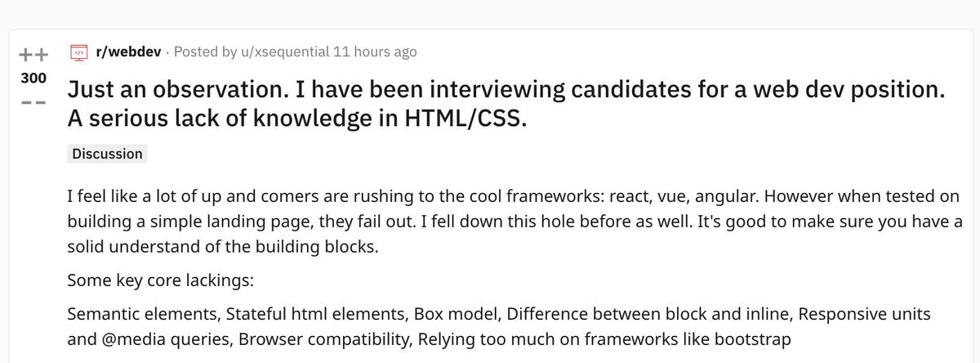Click 'solid understanding of the building blocks' sentence
Image resolution: width=980 pixels, height=363 pixels.
[224, 246]
